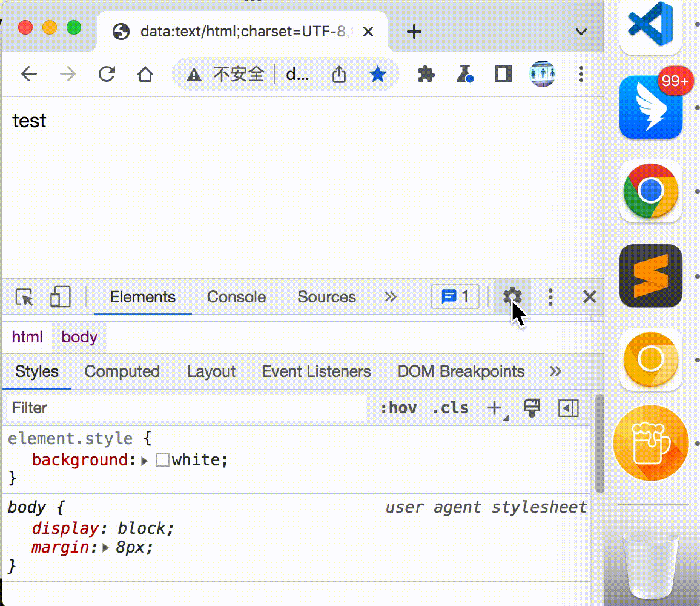Open the white color swatch picker
Image resolution: width=700 pixels, height=606 pixels.
[162, 461]
